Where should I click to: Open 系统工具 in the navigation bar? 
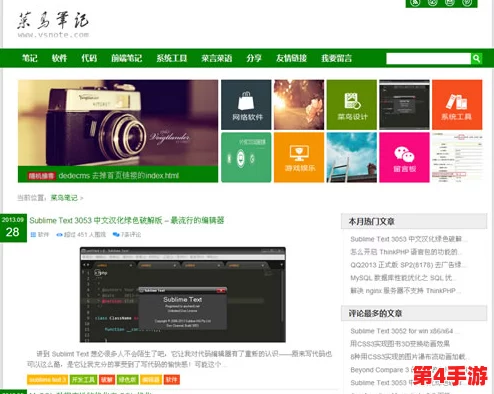click(172, 58)
